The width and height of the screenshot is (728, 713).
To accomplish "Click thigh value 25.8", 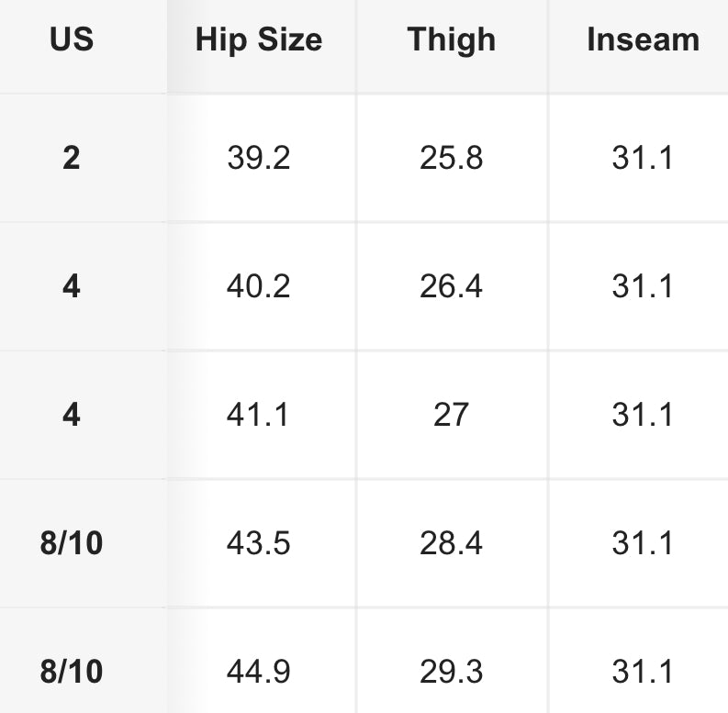I will point(451,158).
